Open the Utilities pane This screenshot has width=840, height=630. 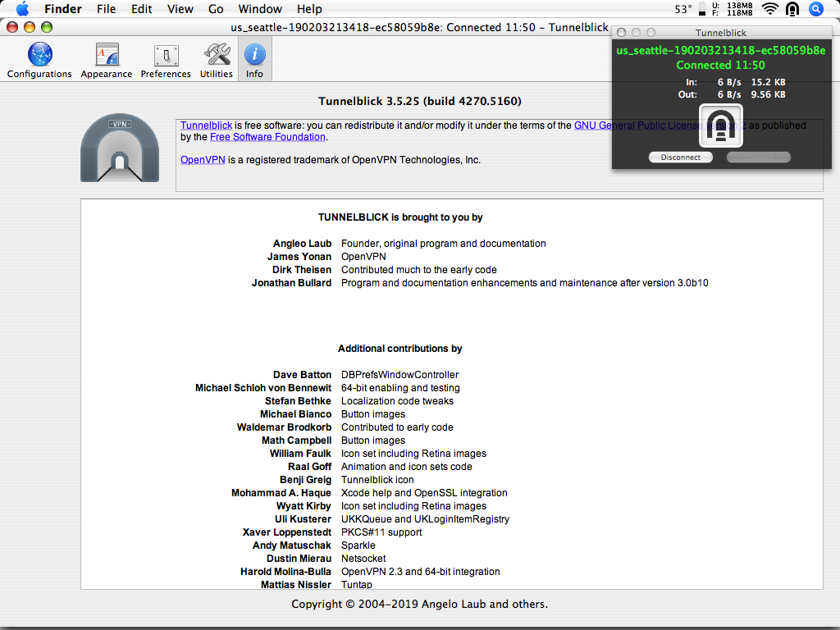point(217,60)
